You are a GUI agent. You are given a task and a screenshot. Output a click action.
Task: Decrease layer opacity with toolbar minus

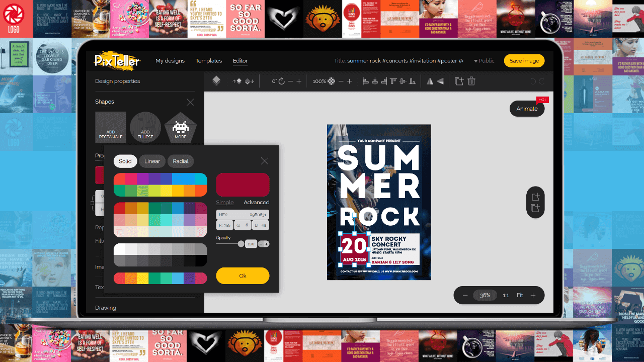pos(341,81)
